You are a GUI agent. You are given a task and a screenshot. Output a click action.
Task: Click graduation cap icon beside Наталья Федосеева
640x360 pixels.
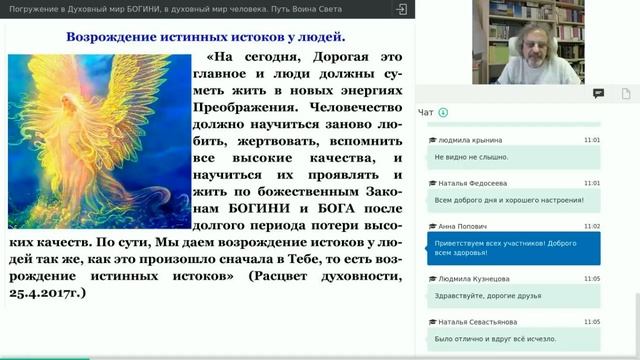tap(433, 183)
